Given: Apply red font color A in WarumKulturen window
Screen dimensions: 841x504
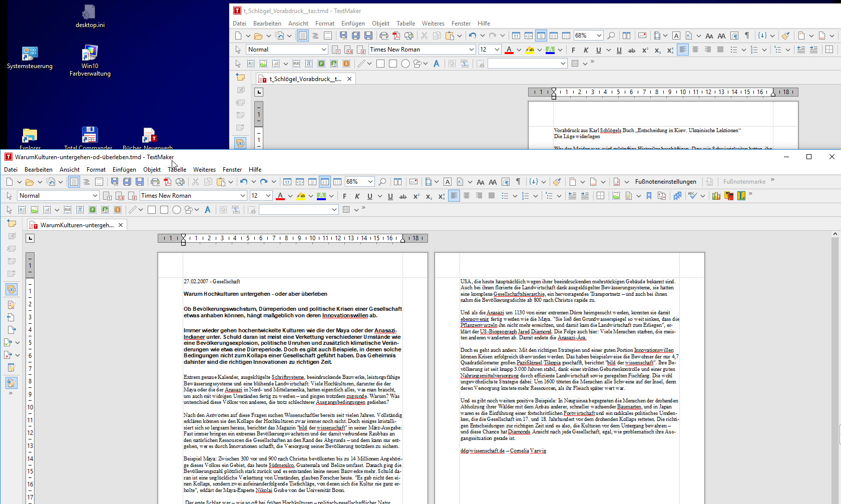Looking at the screenshot, I should coord(280,196).
